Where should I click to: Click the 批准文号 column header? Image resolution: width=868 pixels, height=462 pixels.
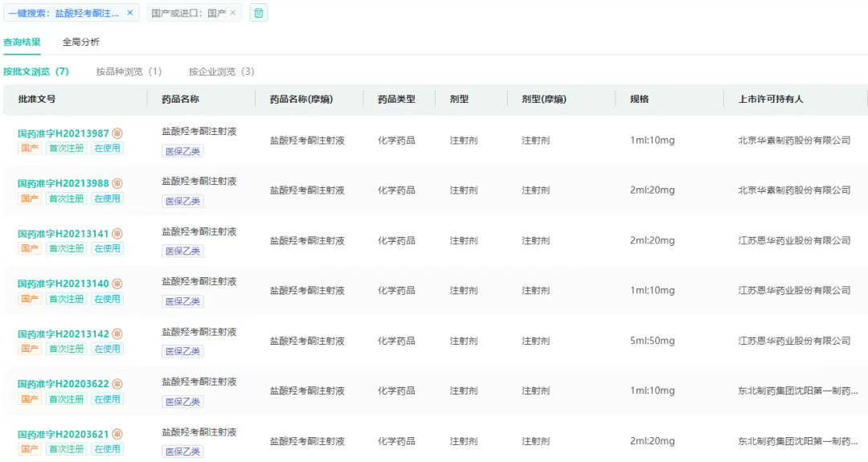click(37, 99)
